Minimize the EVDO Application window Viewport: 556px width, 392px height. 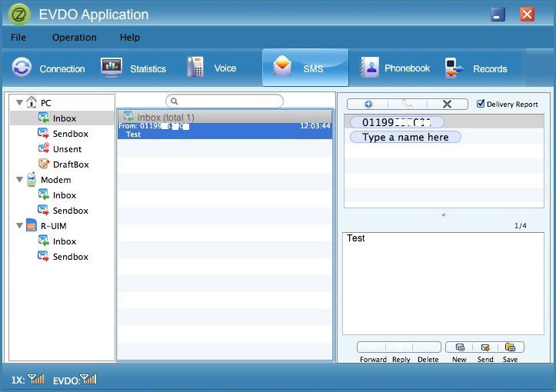pyautogui.click(x=498, y=15)
